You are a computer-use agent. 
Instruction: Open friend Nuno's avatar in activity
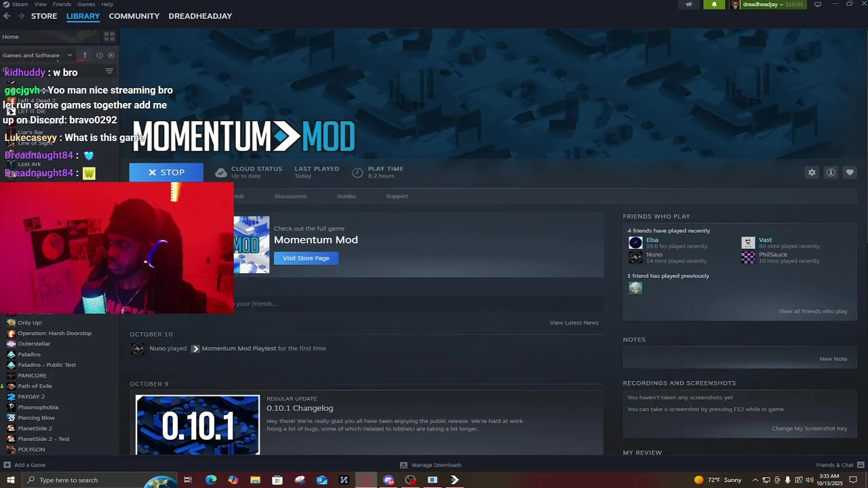point(138,348)
